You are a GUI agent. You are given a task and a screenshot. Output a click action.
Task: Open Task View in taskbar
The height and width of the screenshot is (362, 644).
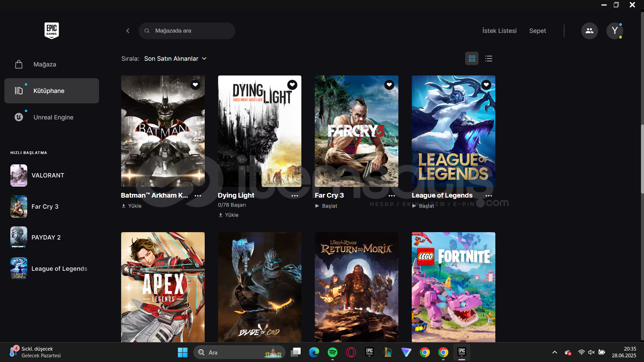pos(296,353)
